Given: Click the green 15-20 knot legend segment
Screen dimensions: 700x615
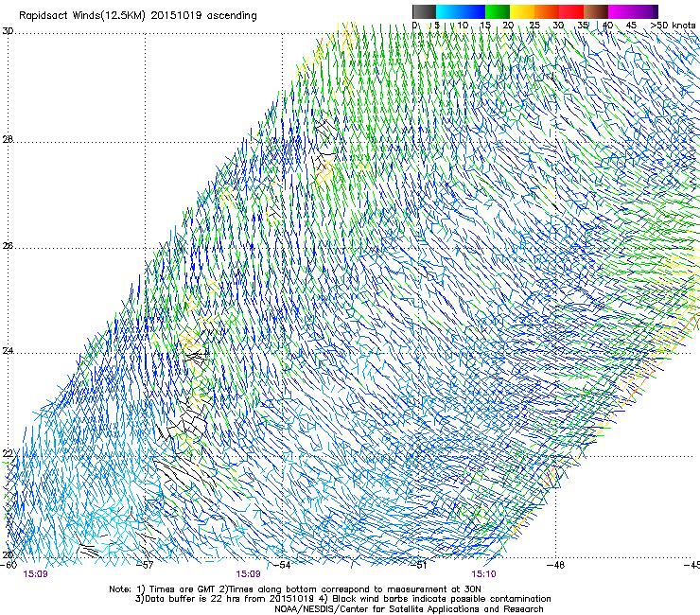Looking at the screenshot, I should coord(498,11).
